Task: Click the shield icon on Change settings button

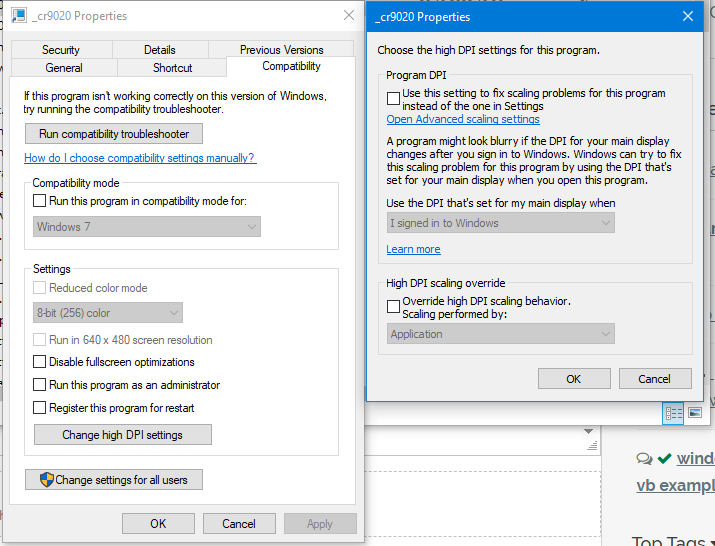Action: (47, 480)
